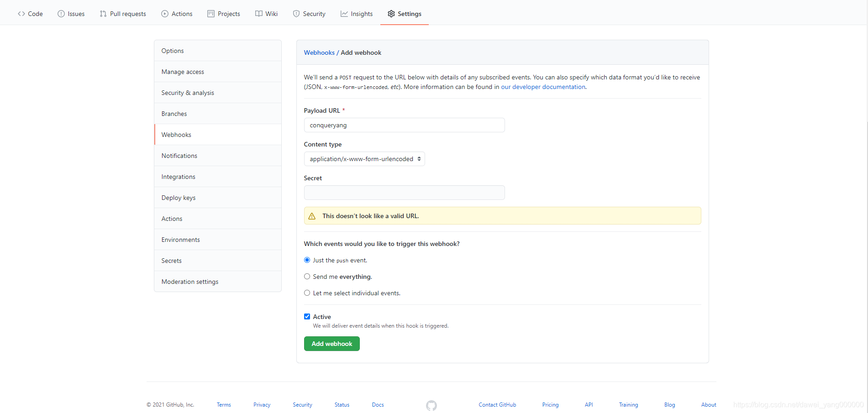Open the Issues tab
Image resolution: width=868 pixels, height=413 pixels.
click(71, 14)
